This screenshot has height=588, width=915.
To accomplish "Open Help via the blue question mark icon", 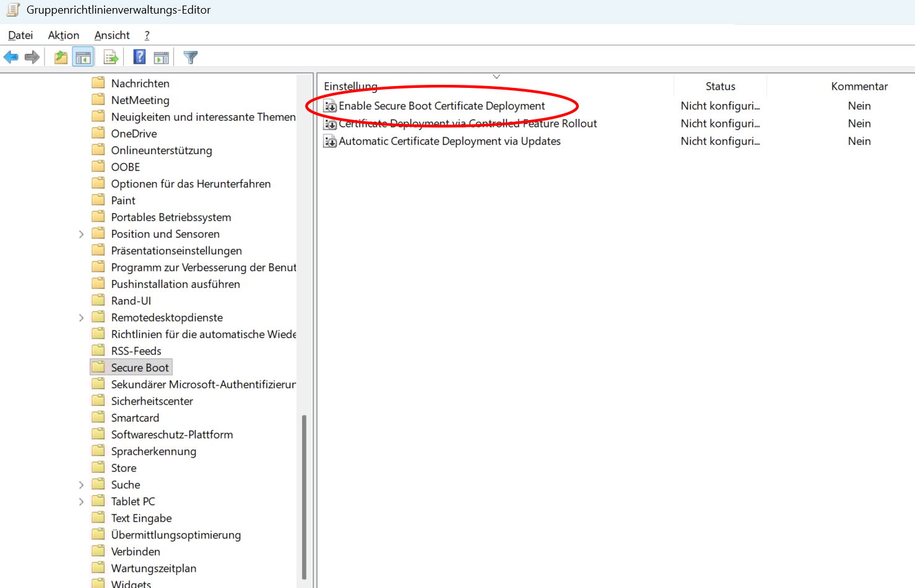I will tap(137, 56).
